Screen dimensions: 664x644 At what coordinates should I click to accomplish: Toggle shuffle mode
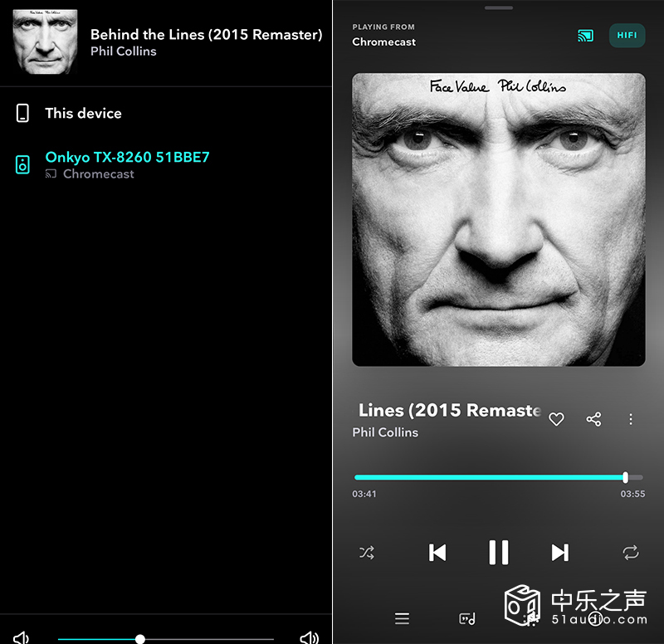tap(367, 553)
